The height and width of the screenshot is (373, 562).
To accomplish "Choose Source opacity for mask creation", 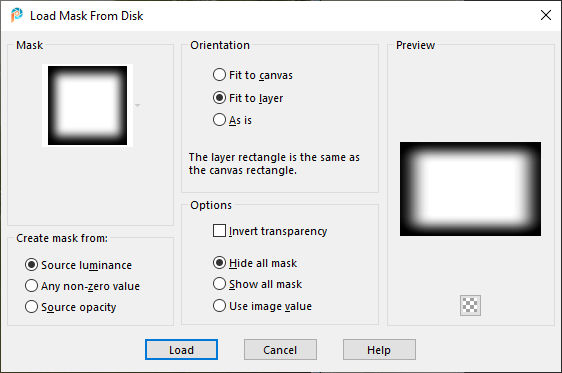I will click(71, 307).
